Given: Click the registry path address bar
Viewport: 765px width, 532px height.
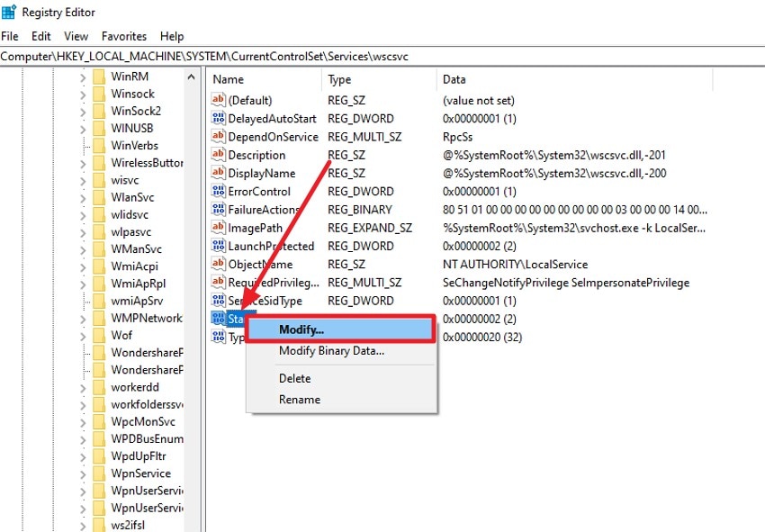Looking at the screenshot, I should (382, 56).
